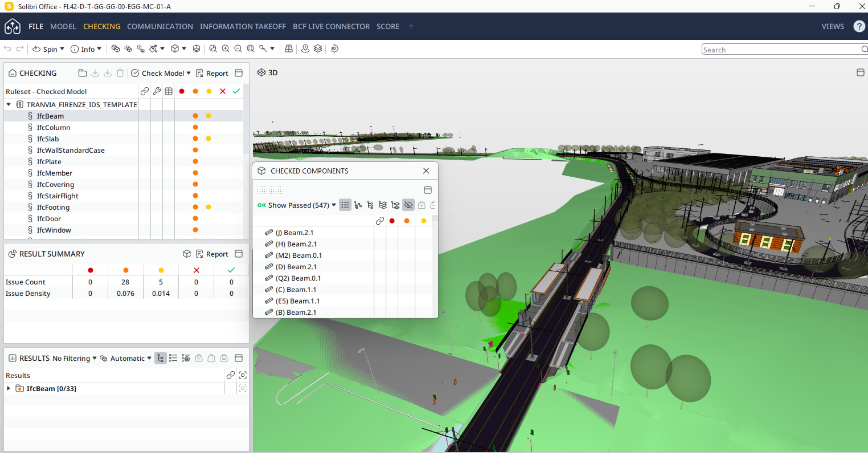Toggle hidden components visibility in Checked Components

(408, 205)
